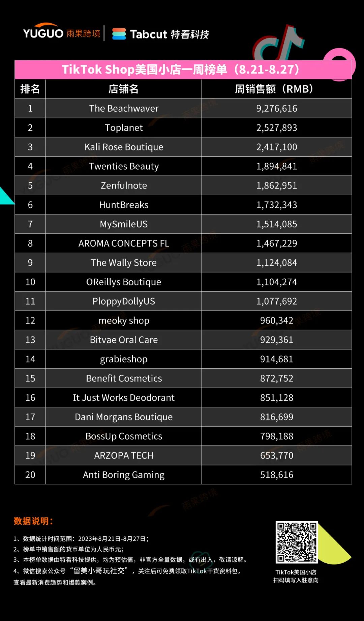Click the Tabcut logo icon

coord(119,34)
